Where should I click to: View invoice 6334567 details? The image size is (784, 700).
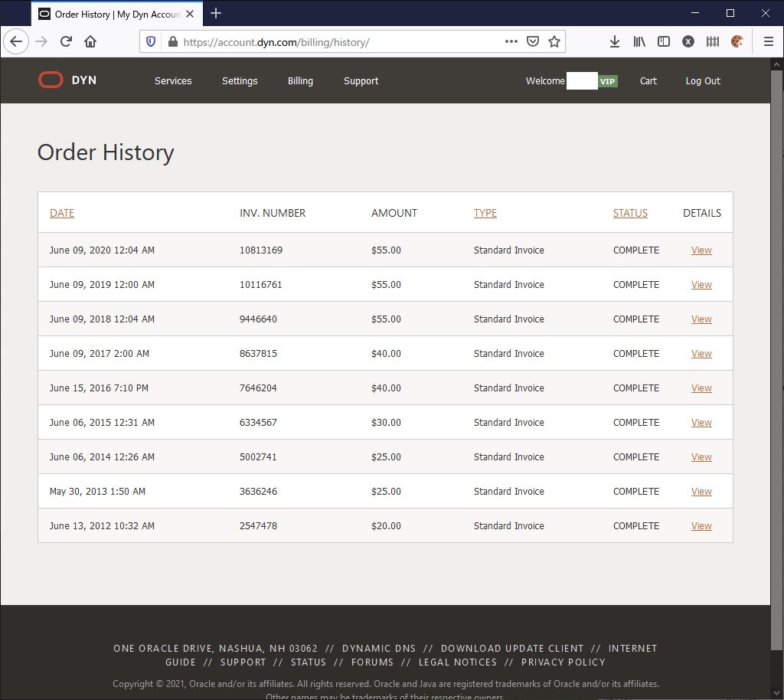point(701,423)
